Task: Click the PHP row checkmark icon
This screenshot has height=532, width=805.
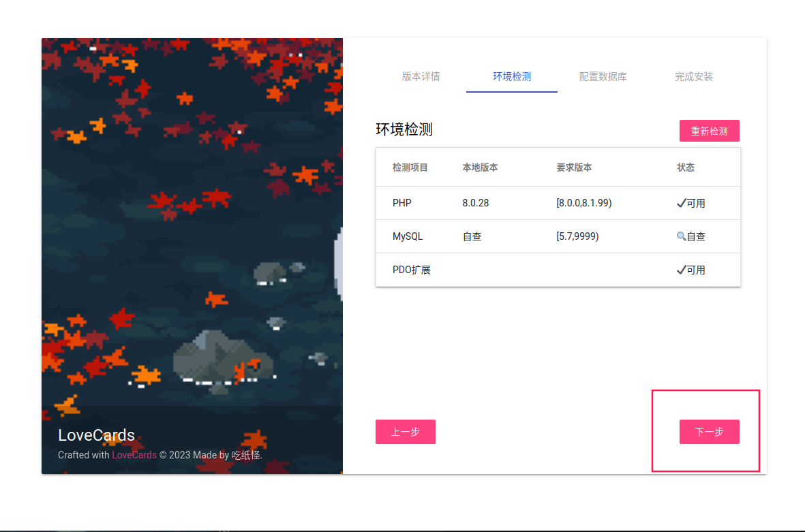Action: 681,203
